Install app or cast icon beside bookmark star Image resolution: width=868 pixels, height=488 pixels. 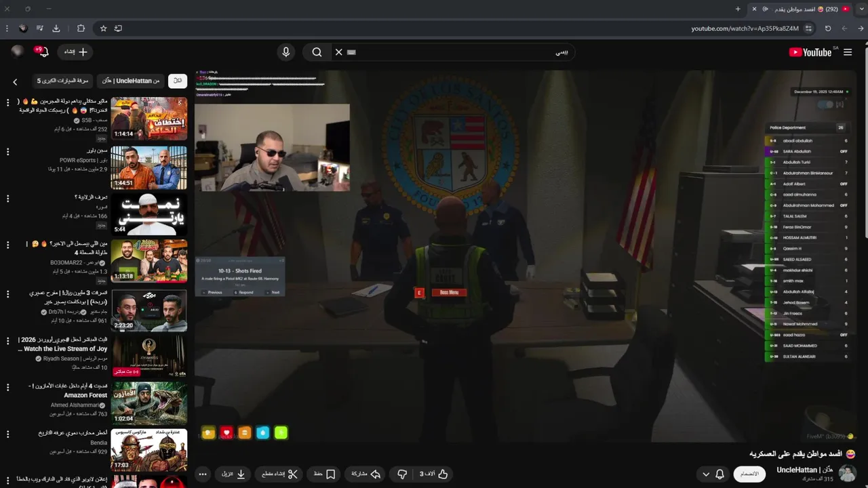click(x=119, y=28)
